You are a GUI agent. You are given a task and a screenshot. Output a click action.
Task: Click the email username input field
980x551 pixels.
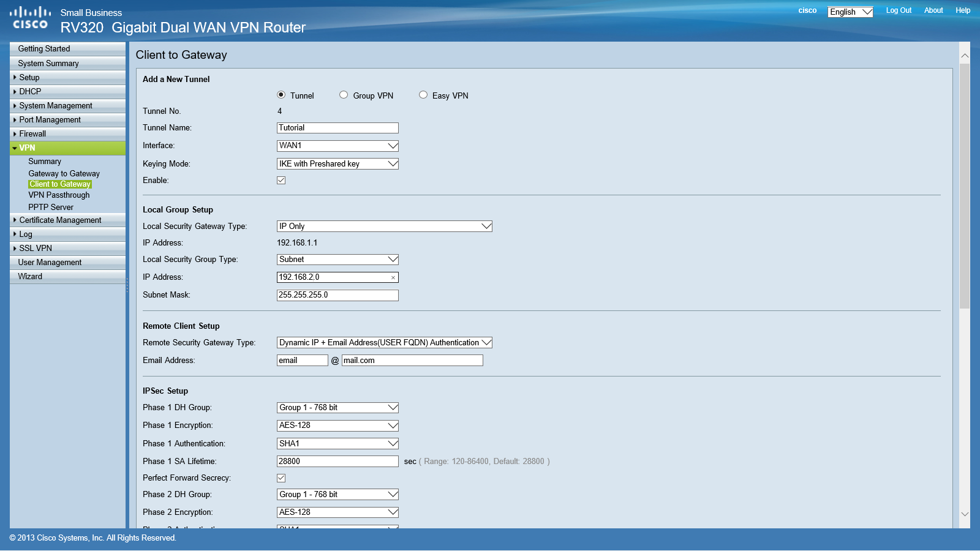click(x=303, y=361)
